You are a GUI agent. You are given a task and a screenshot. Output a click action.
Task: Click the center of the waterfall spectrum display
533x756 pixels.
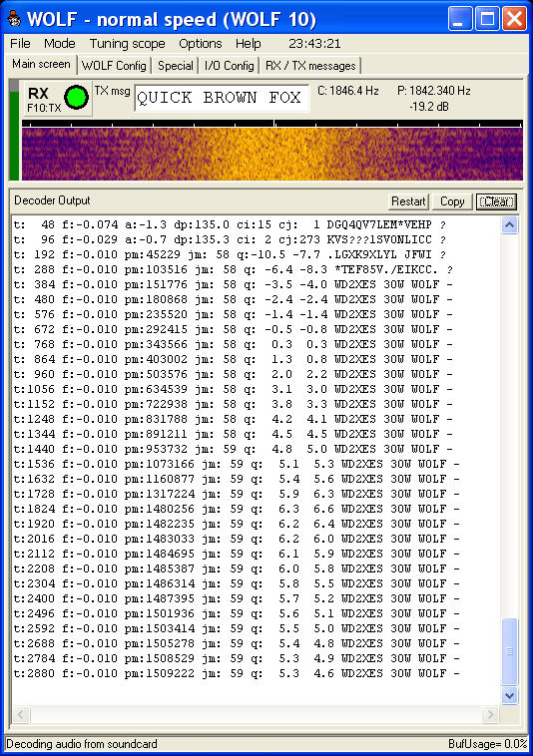coord(272,154)
